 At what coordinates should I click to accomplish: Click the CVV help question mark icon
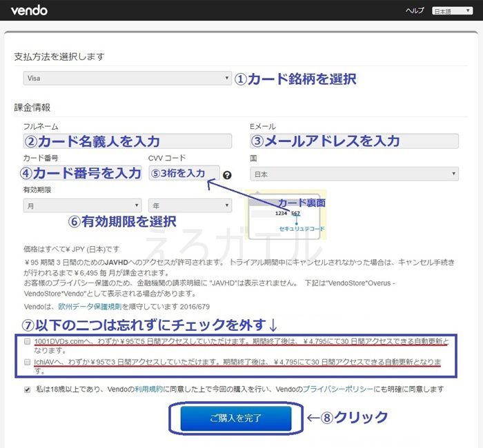227,175
